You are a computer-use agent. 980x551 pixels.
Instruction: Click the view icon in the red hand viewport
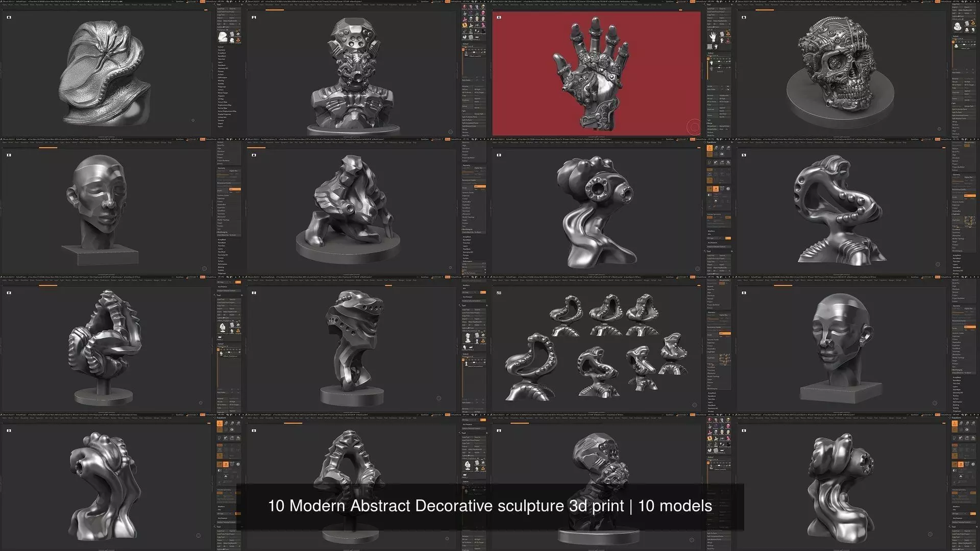[499, 17]
